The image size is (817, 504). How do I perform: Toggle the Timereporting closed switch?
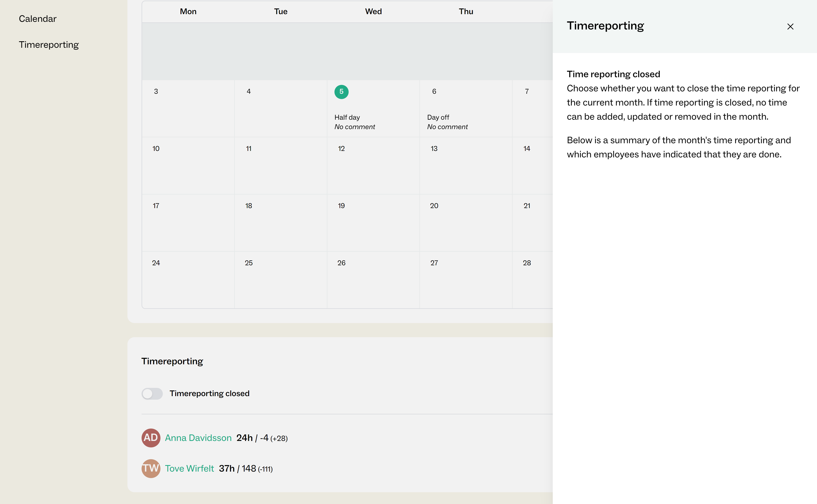tap(152, 394)
